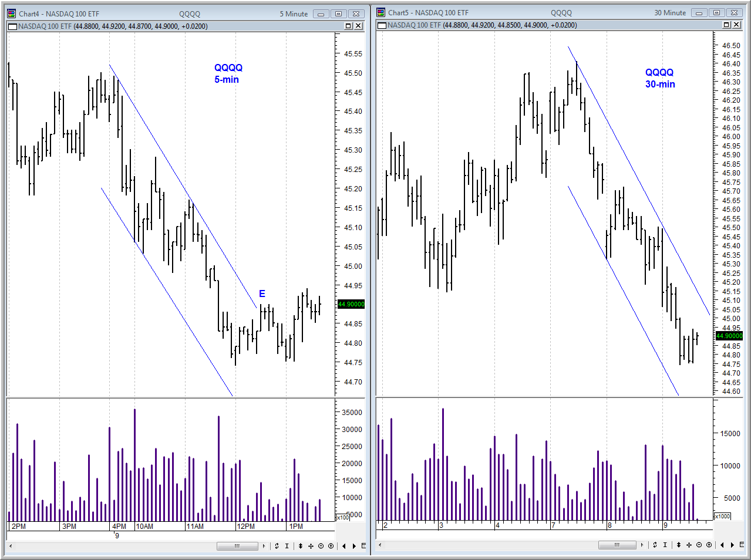751x560 pixels.
Task: Click the Chart5 window icon in title bar
Action: click(x=381, y=12)
